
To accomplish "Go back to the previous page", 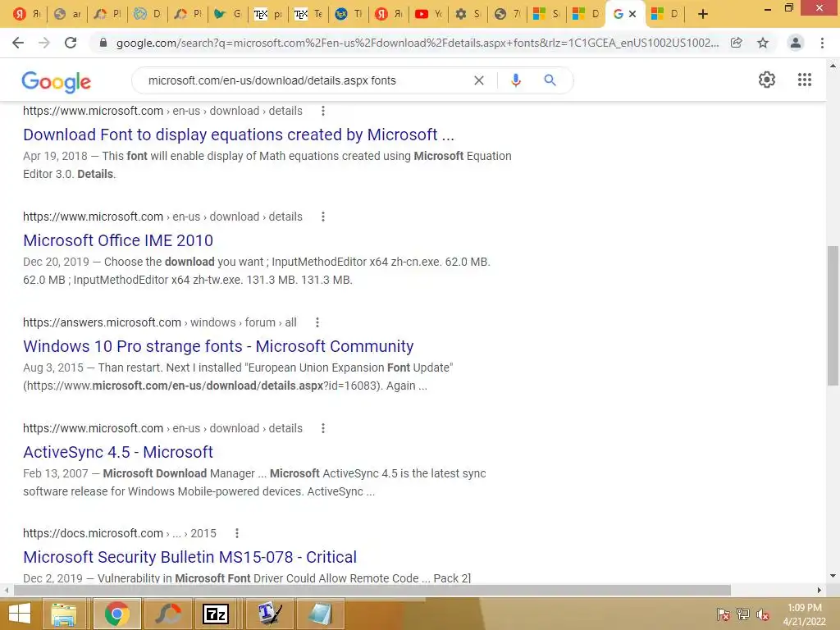I will (x=18, y=43).
